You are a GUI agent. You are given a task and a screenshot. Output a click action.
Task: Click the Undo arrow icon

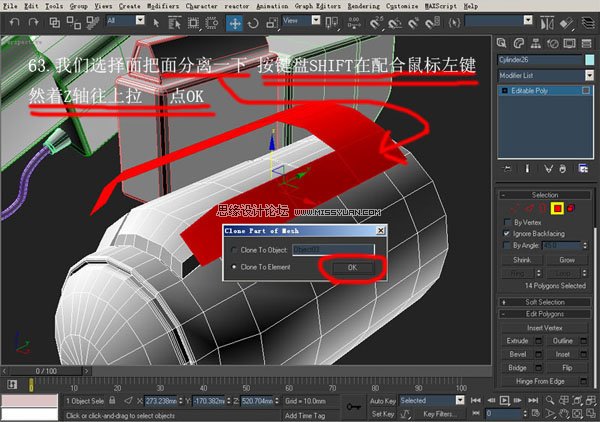tap(14, 22)
